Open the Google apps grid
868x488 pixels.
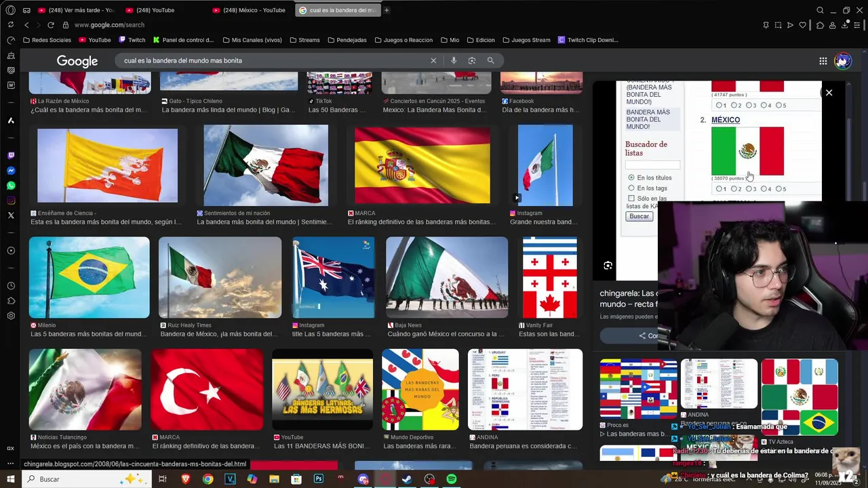[x=823, y=61]
